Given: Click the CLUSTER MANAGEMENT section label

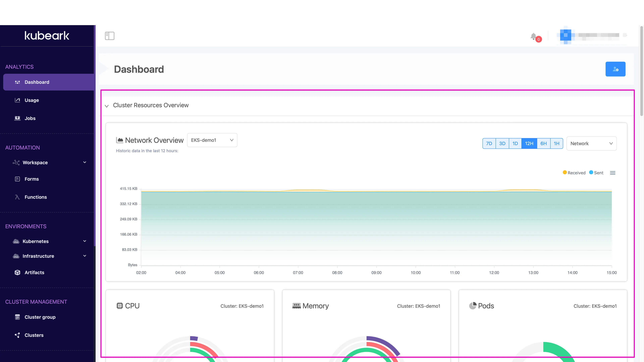Looking at the screenshot, I should coord(36,302).
